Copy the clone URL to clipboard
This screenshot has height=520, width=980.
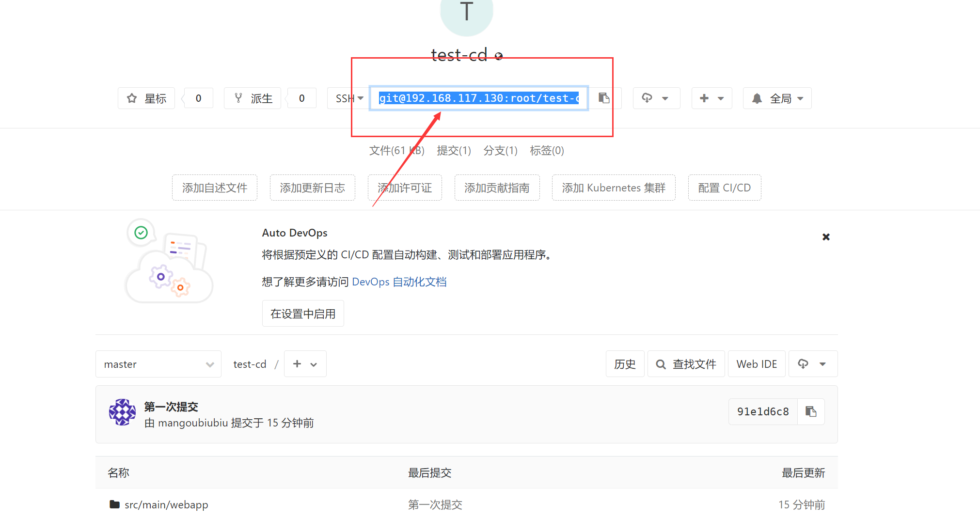604,98
